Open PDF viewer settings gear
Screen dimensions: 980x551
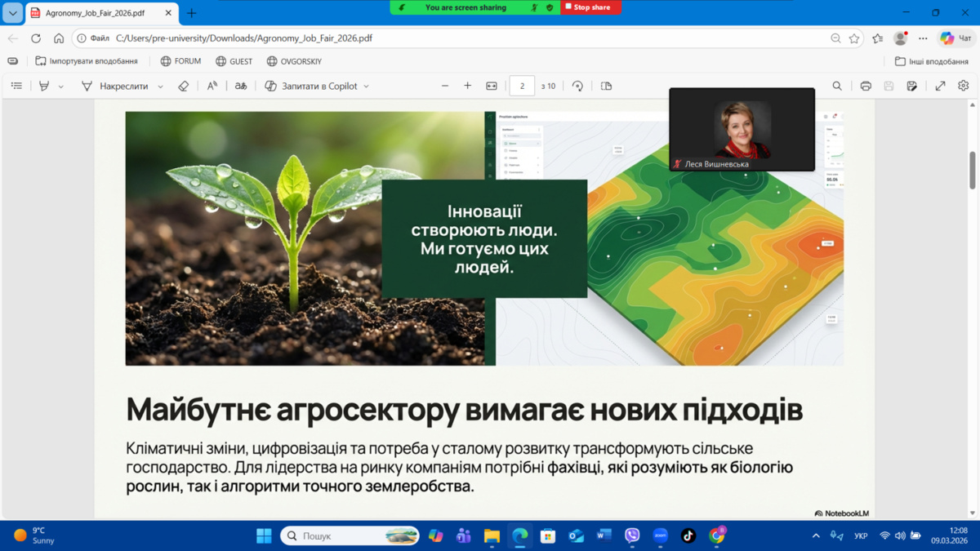[x=964, y=86]
